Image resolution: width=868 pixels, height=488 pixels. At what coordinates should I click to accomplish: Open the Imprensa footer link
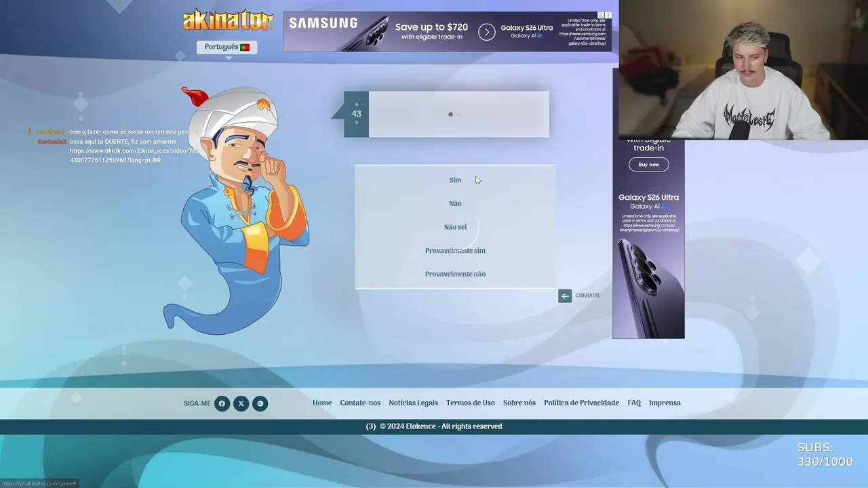click(665, 403)
